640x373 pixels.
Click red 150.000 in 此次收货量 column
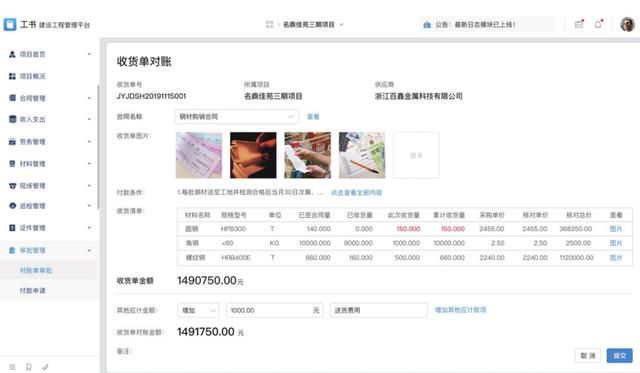pyautogui.click(x=408, y=229)
